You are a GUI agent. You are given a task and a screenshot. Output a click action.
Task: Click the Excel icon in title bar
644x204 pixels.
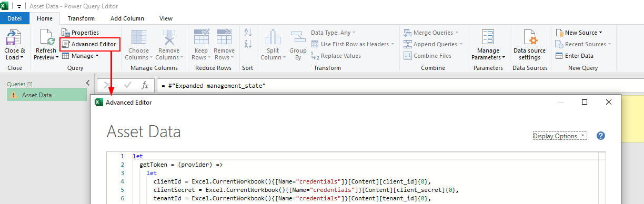5,6
